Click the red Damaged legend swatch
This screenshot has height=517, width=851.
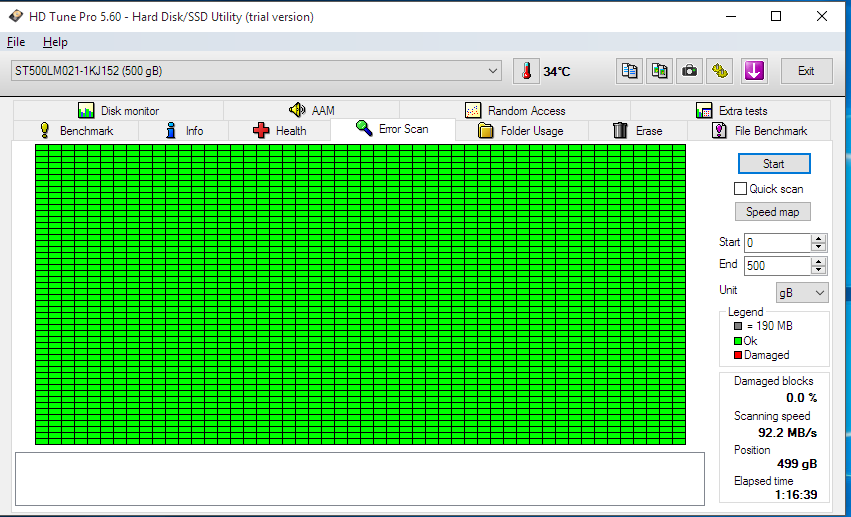(x=738, y=355)
